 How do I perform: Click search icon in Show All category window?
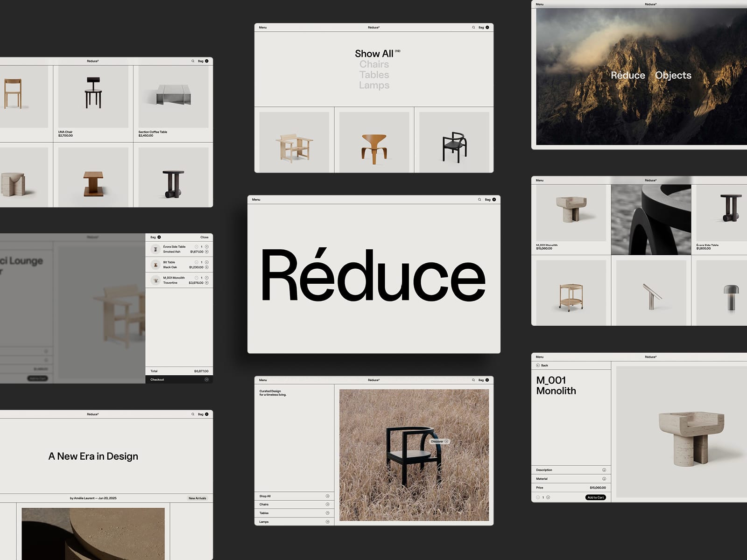click(x=473, y=28)
